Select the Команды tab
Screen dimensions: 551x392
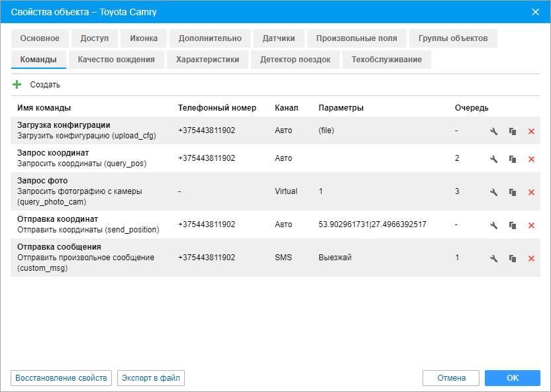38,60
